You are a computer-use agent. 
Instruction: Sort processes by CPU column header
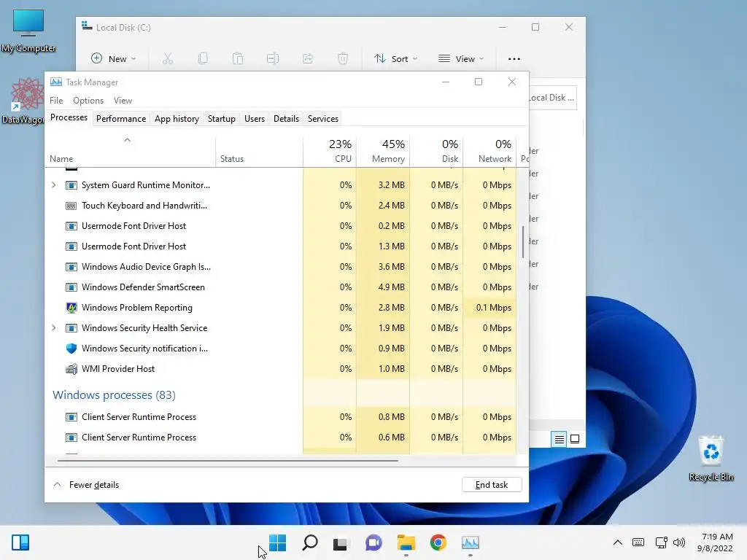[x=330, y=151]
